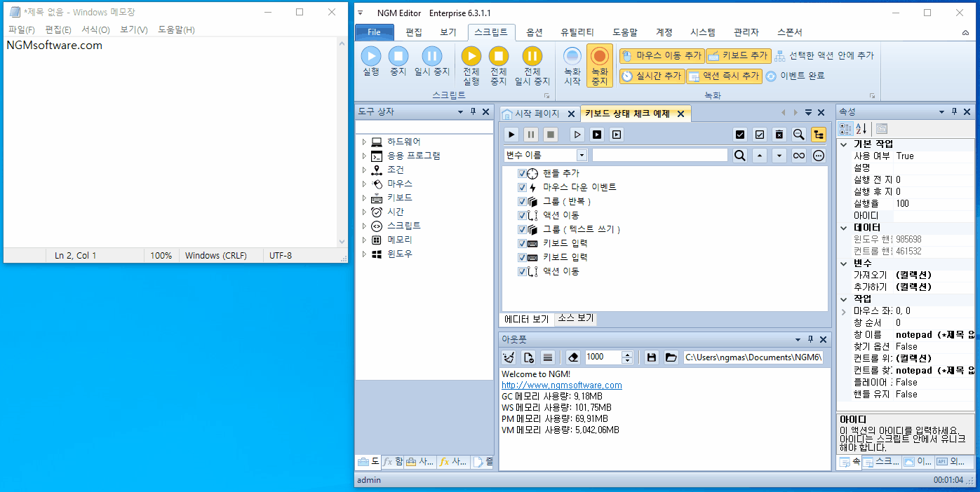Image resolution: width=980 pixels, height=492 pixels.
Task: Click the uncheck-all outlined checkbox icon
Action: [x=760, y=135]
